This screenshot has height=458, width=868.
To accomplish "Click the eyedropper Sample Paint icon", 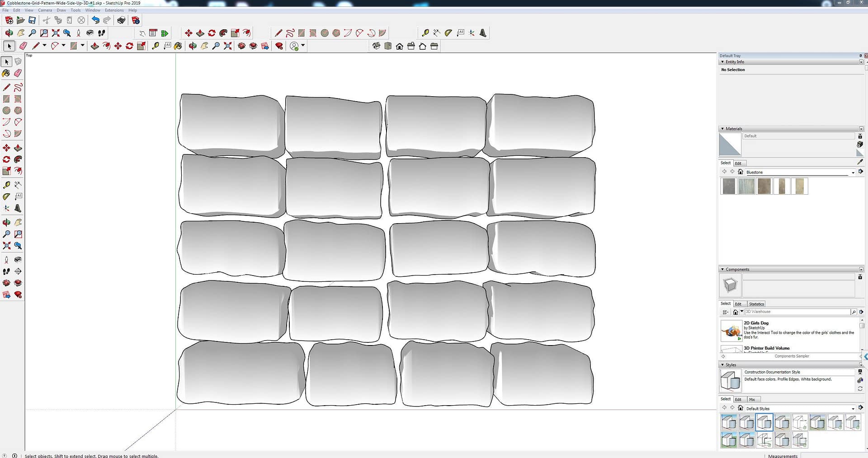I will [x=860, y=162].
